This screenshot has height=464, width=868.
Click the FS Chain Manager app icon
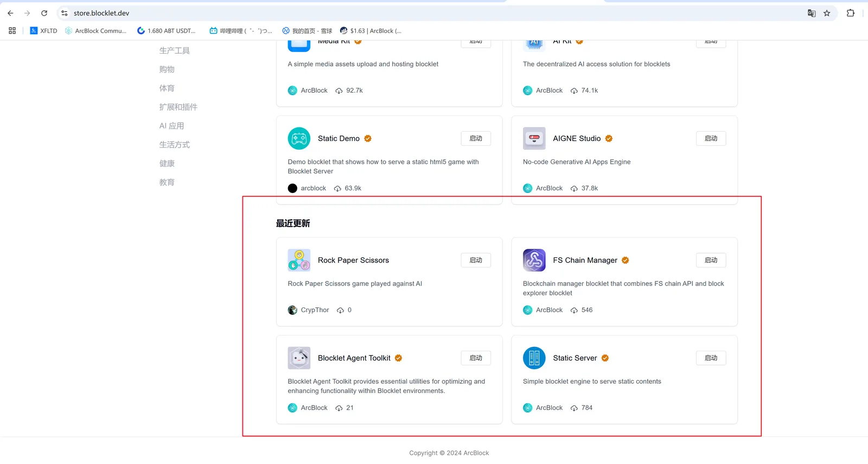pos(534,260)
